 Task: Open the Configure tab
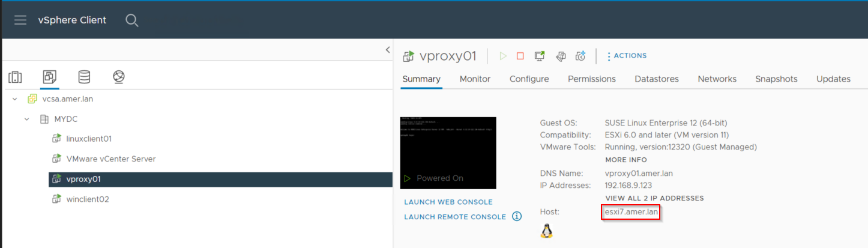[529, 79]
